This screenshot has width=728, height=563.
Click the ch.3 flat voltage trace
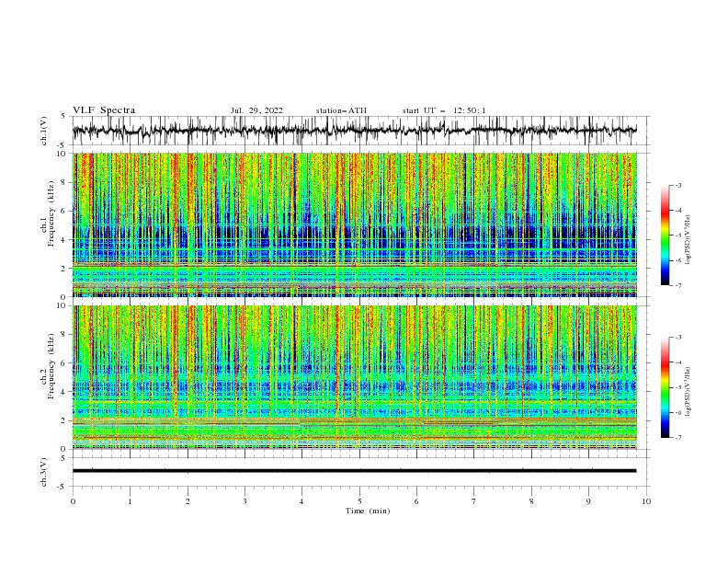click(x=355, y=471)
